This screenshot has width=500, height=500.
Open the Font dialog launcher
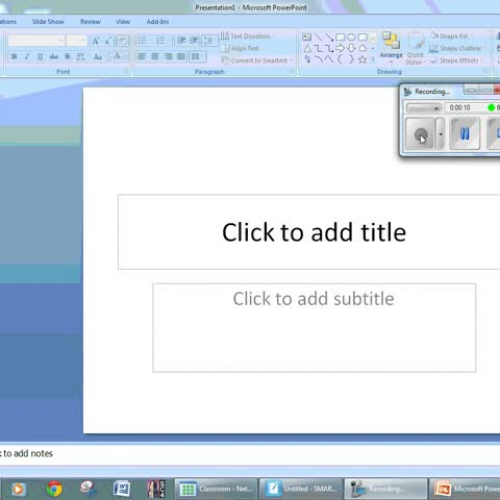(x=127, y=71)
